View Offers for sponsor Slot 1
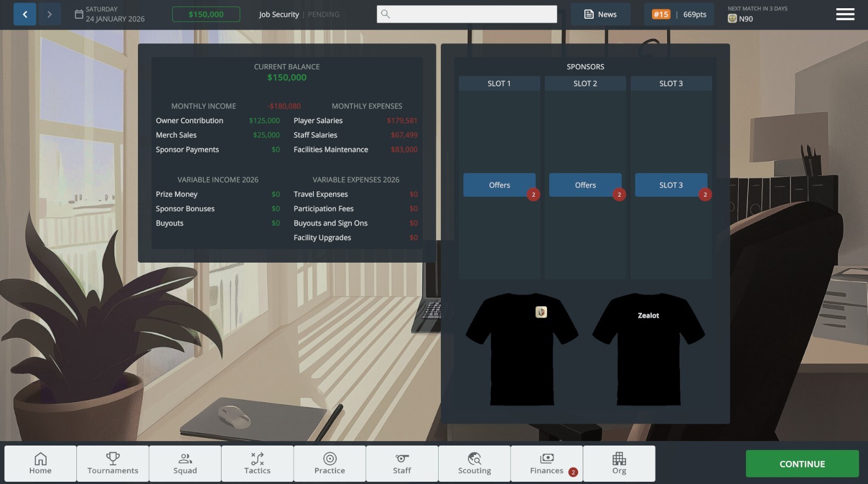Image resolution: width=868 pixels, height=484 pixels. [499, 185]
